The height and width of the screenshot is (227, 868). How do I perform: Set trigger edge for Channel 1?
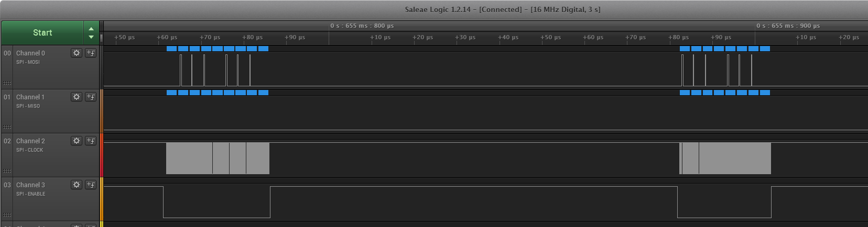coord(91,97)
